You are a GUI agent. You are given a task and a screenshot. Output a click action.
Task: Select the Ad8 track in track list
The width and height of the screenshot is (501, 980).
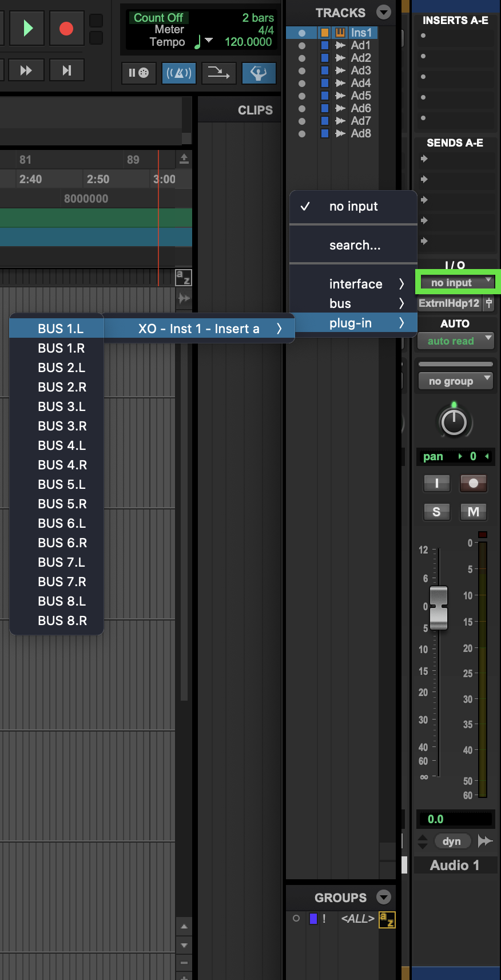click(361, 133)
